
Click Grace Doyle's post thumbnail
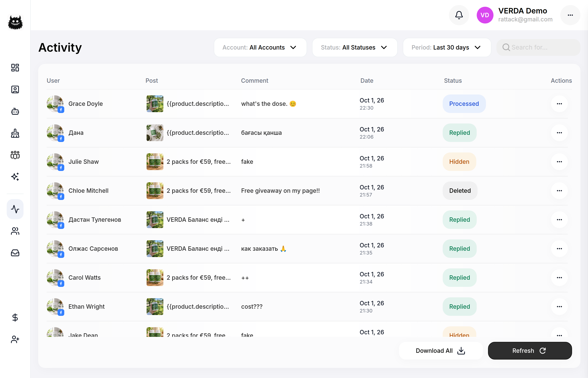(155, 104)
